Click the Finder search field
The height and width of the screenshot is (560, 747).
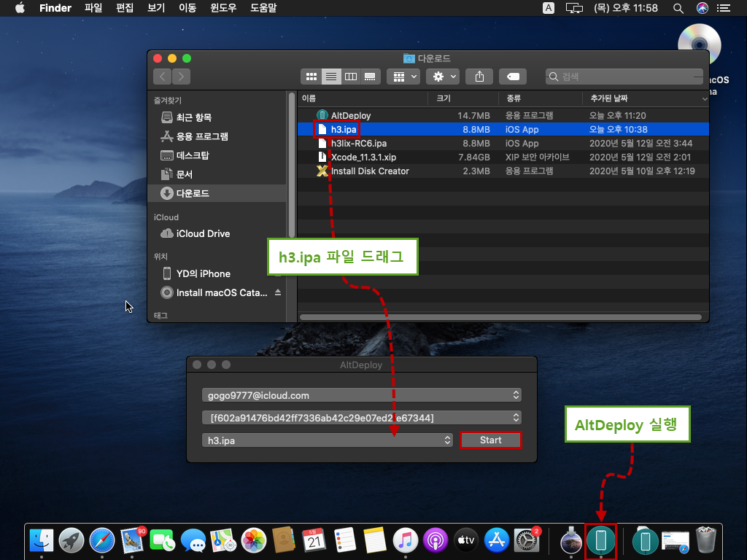click(x=624, y=77)
